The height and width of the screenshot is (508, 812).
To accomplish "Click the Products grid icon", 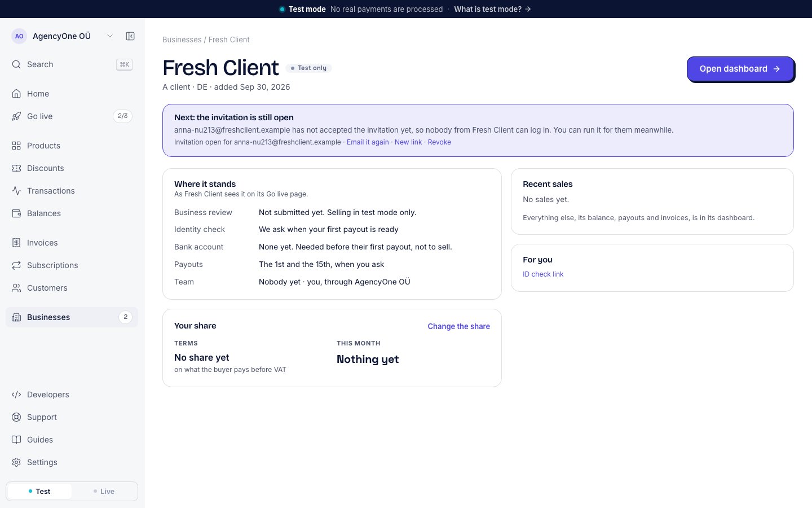I will tap(16, 146).
